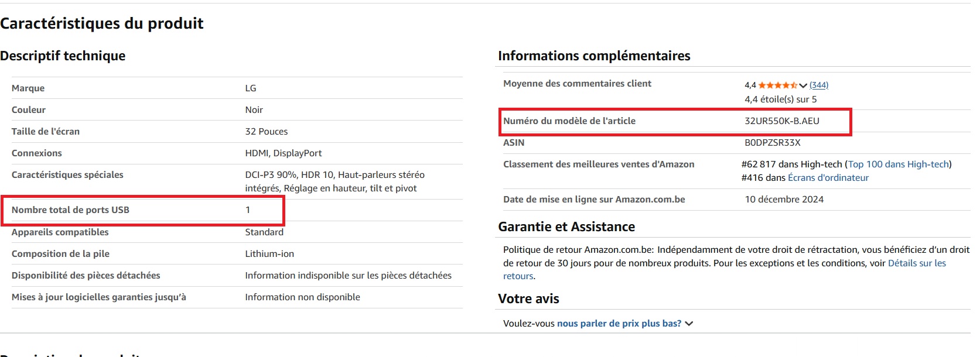Click the Informations complémentaires heading

[593, 56]
